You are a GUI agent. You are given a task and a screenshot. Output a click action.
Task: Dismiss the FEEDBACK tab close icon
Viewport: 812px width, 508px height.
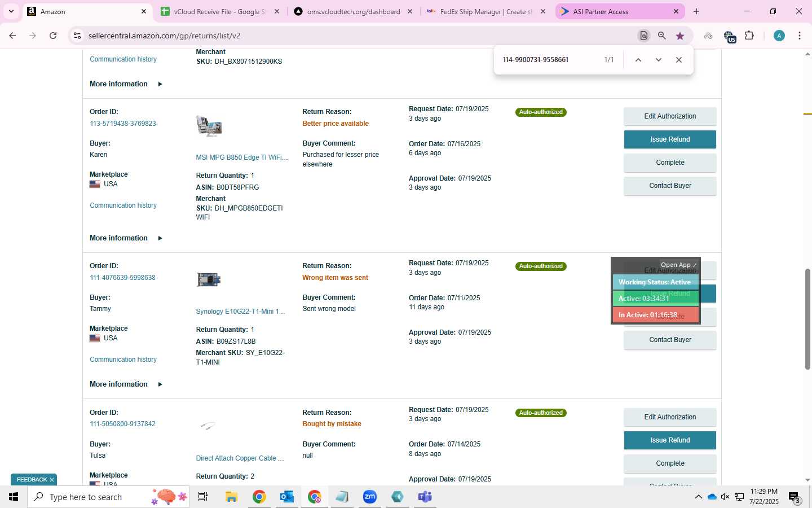coord(51,480)
